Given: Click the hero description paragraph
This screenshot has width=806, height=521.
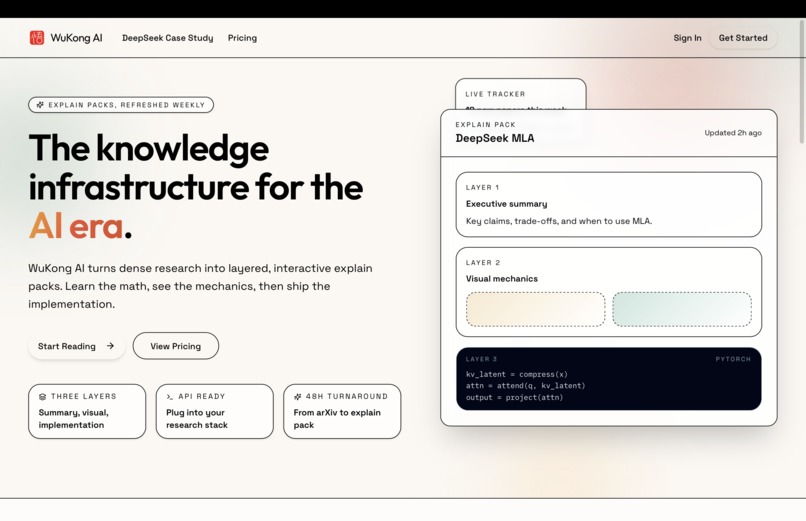Looking at the screenshot, I should [x=200, y=286].
